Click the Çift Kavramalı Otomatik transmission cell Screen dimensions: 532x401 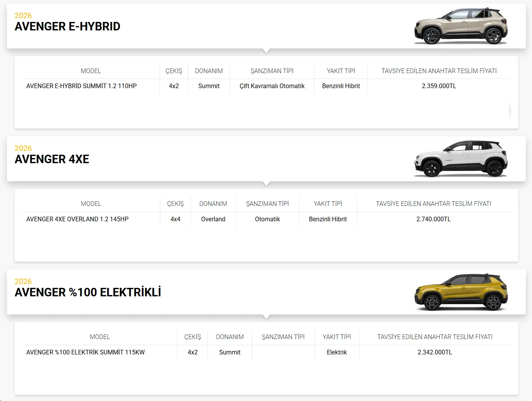(x=272, y=86)
